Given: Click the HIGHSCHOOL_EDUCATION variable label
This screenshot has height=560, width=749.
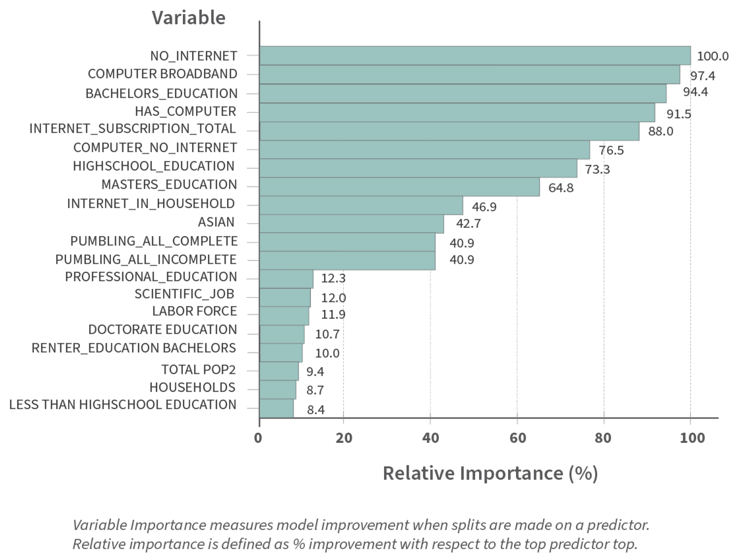Looking at the screenshot, I should click(153, 166).
